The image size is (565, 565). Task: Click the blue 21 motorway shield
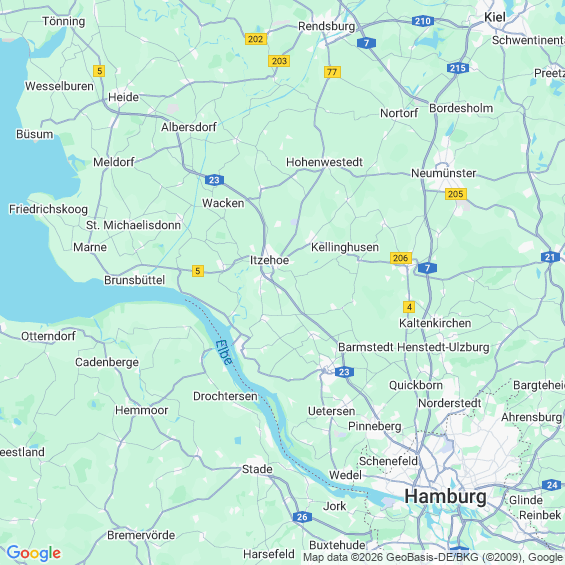coord(550,257)
